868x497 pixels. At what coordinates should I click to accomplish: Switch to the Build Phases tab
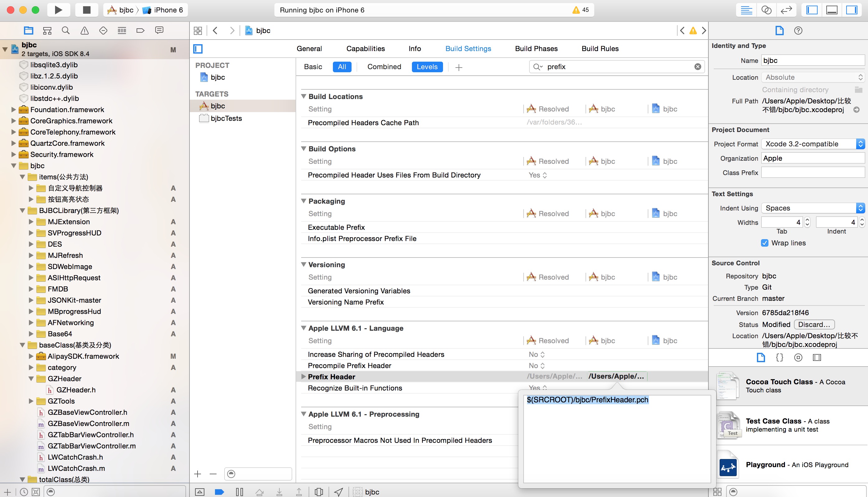coord(536,49)
